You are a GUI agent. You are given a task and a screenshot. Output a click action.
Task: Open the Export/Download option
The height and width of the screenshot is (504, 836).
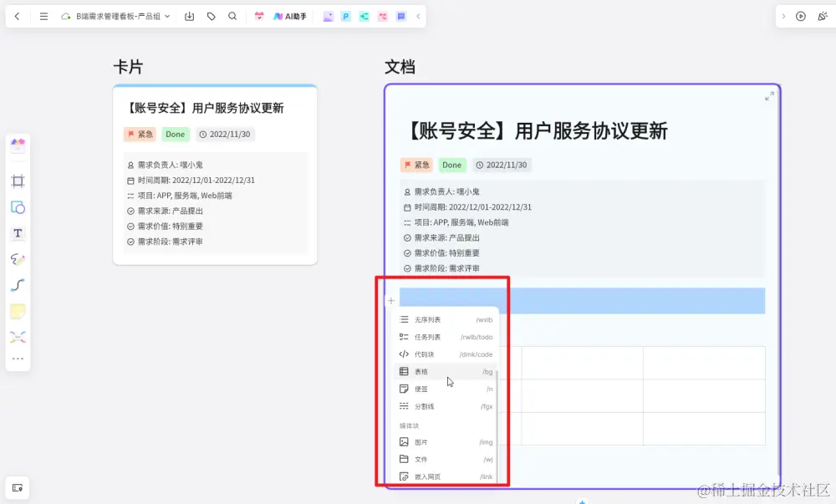click(x=191, y=16)
